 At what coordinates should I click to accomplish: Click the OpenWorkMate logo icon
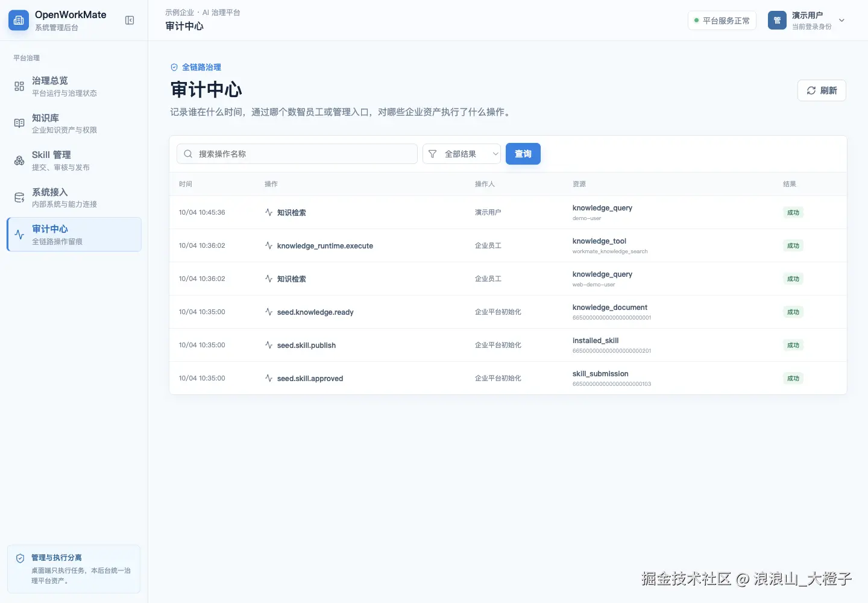point(19,21)
